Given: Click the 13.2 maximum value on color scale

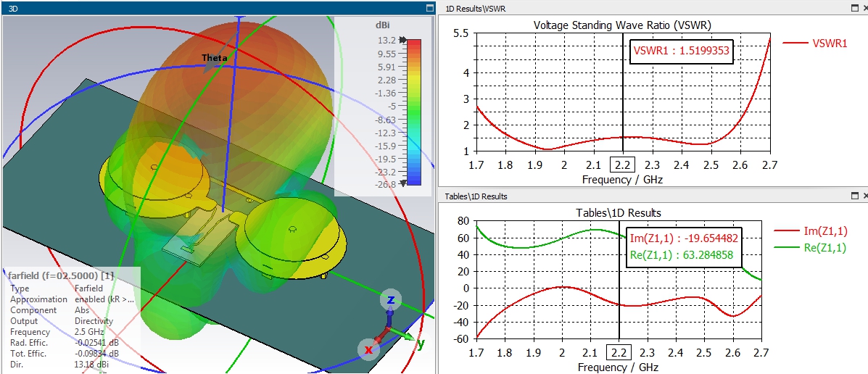Looking at the screenshot, I should tap(387, 41).
